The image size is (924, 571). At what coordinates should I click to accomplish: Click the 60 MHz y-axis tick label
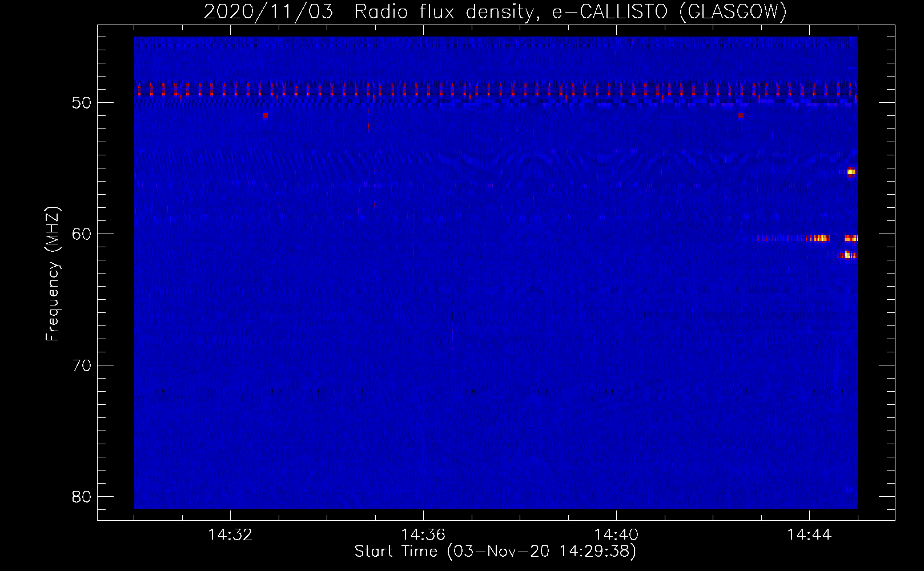click(x=82, y=234)
